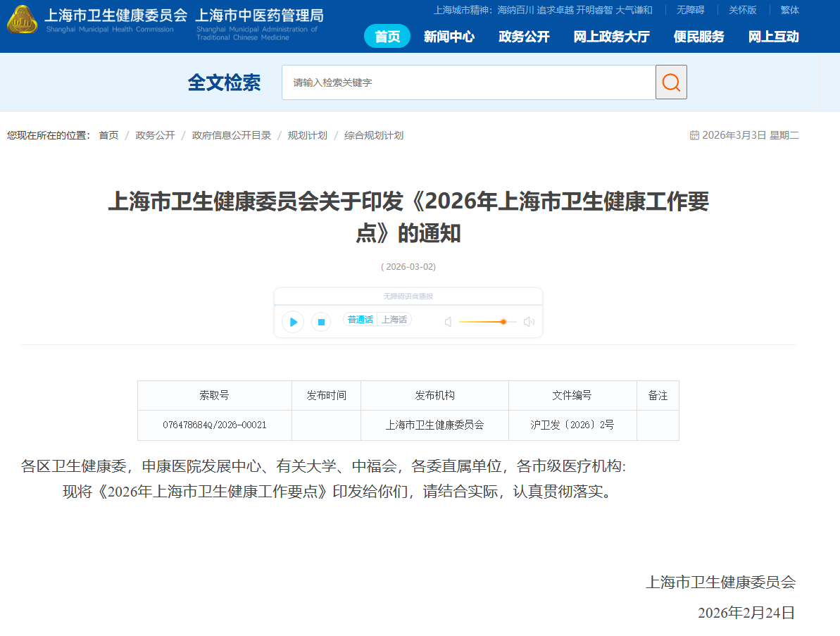Viewport: 840px width, 636px height.
Task: Click the search magnifier icon
Action: pyautogui.click(x=670, y=82)
